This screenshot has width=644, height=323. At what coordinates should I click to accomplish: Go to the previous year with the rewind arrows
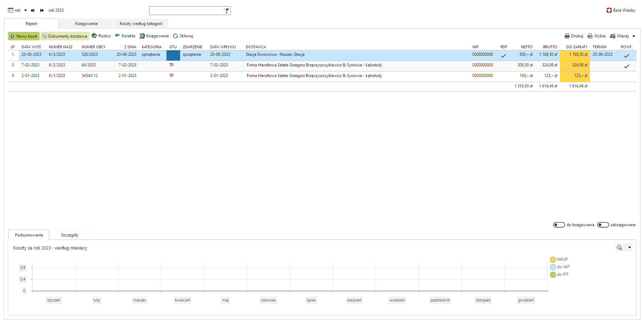pyautogui.click(x=32, y=10)
